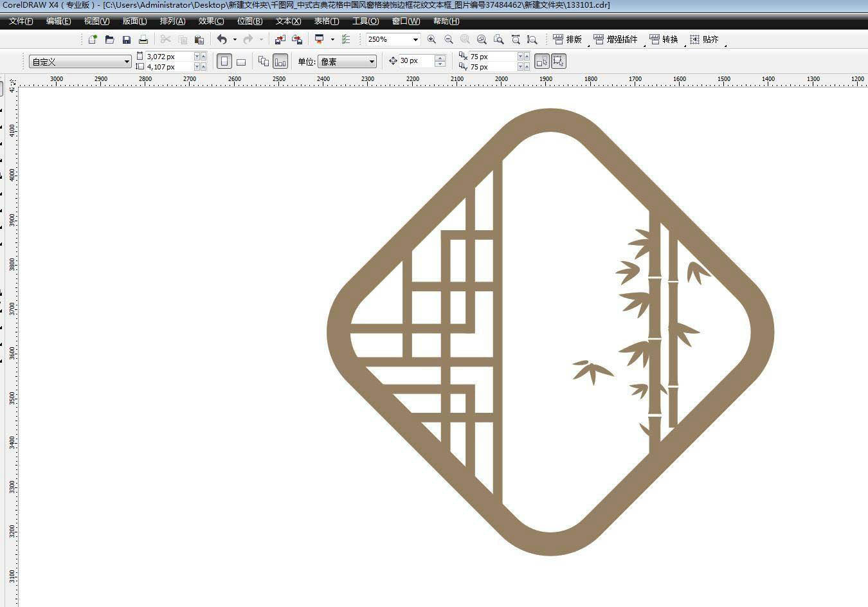The image size is (868, 607).
Task: Click the Print icon
Action: coord(143,39)
